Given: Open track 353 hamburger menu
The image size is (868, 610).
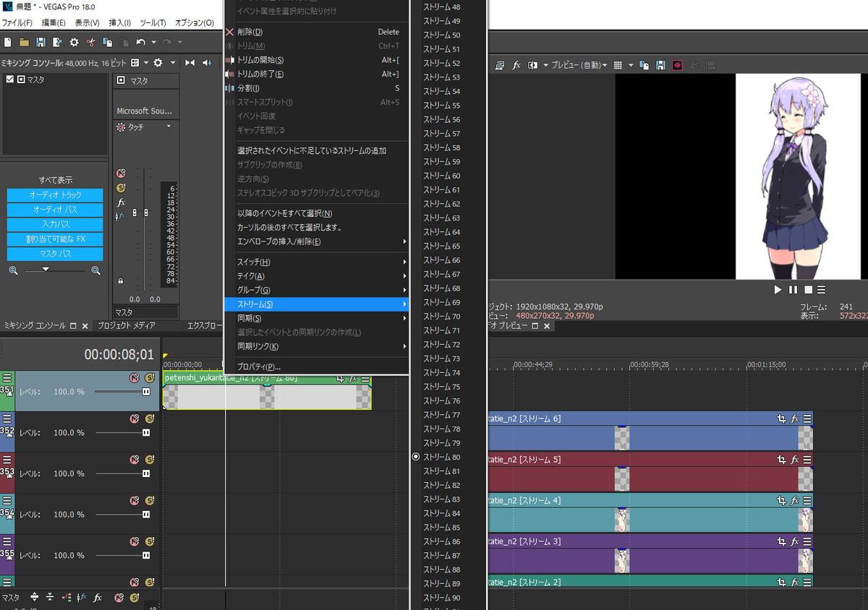Looking at the screenshot, I should pos(7,460).
